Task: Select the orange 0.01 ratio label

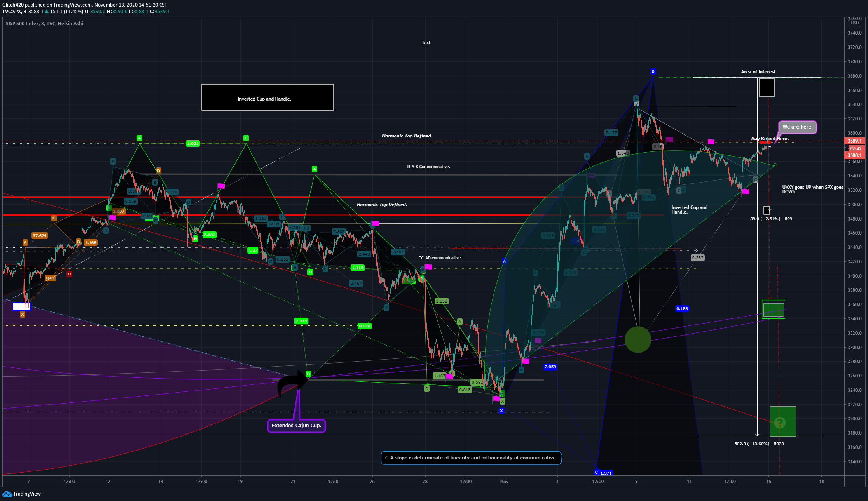Action: pos(51,278)
